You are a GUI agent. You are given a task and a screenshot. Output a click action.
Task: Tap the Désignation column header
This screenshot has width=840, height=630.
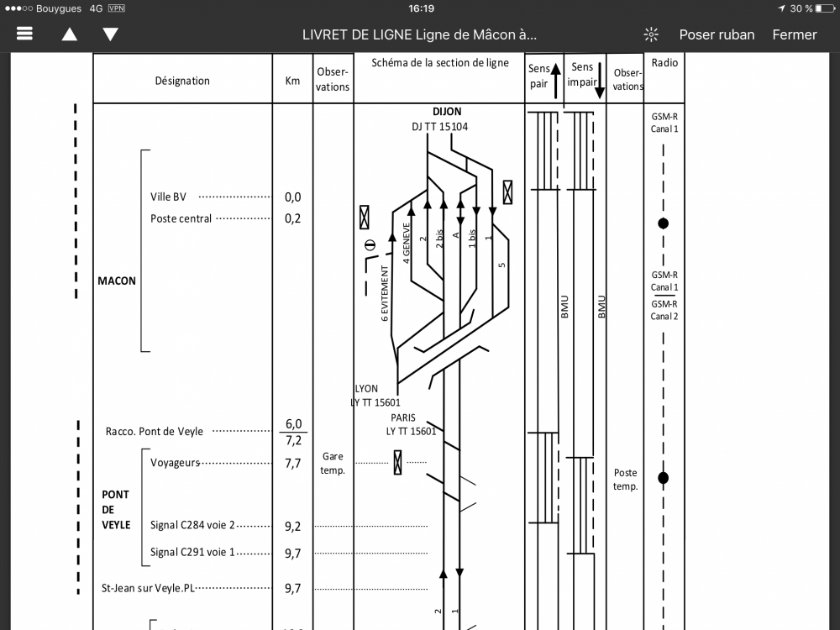(x=182, y=81)
